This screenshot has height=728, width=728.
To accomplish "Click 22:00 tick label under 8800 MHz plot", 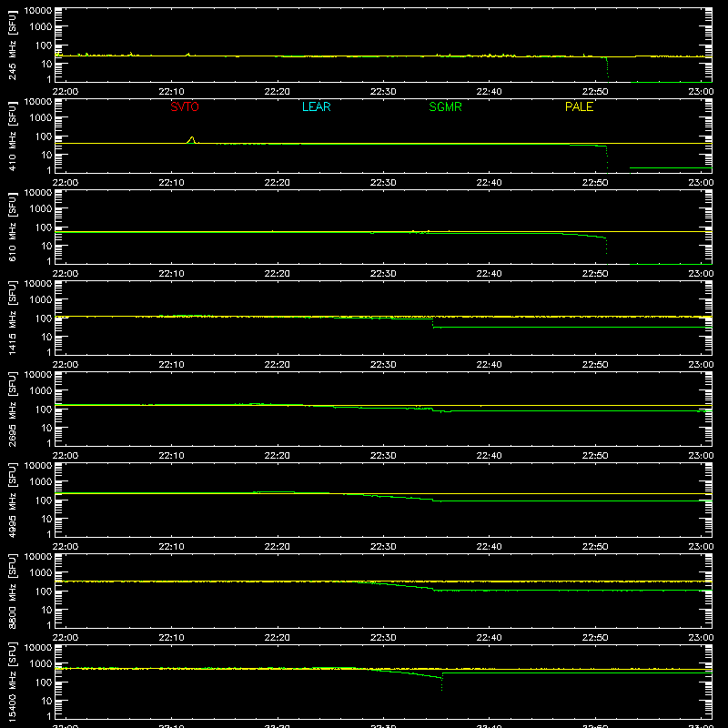I will (x=66, y=638).
